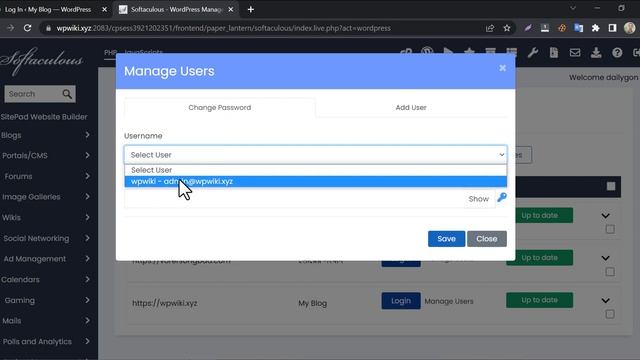
Task: Open a new browser tab
Action: point(251,9)
